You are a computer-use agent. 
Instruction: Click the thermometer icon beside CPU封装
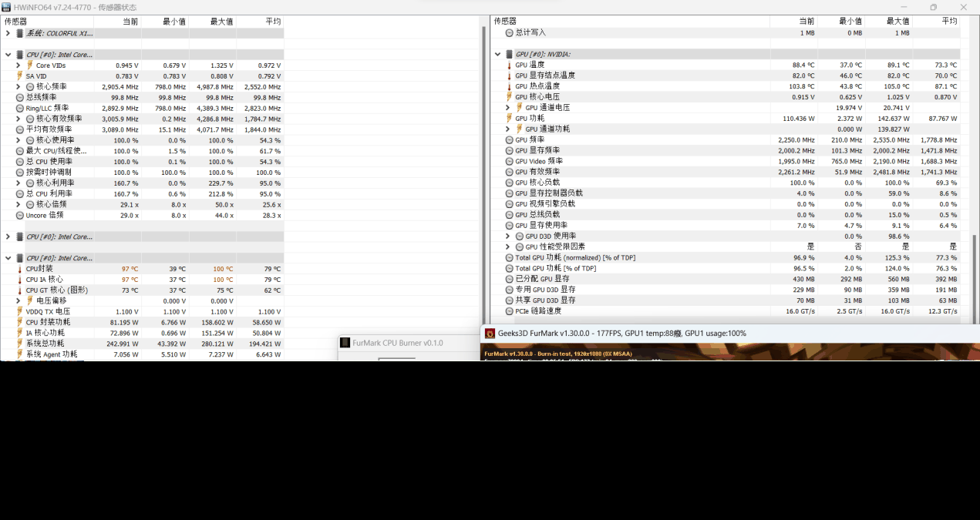tap(19, 269)
